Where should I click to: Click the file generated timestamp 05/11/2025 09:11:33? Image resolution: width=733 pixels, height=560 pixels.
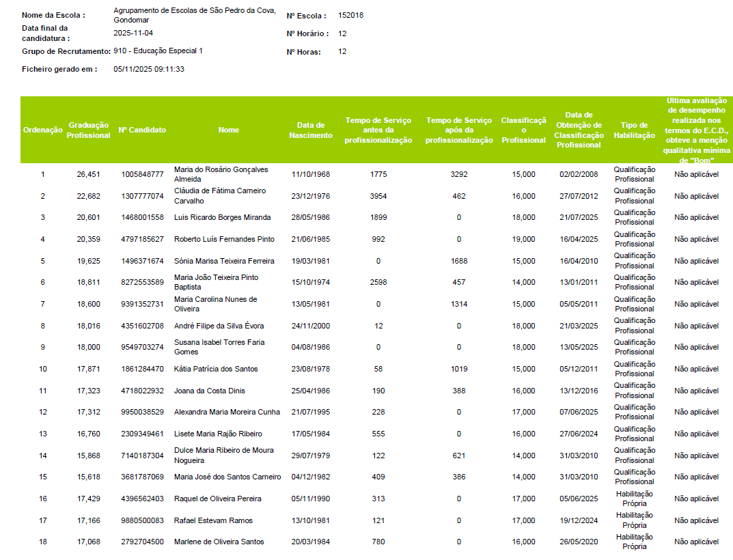point(149,69)
